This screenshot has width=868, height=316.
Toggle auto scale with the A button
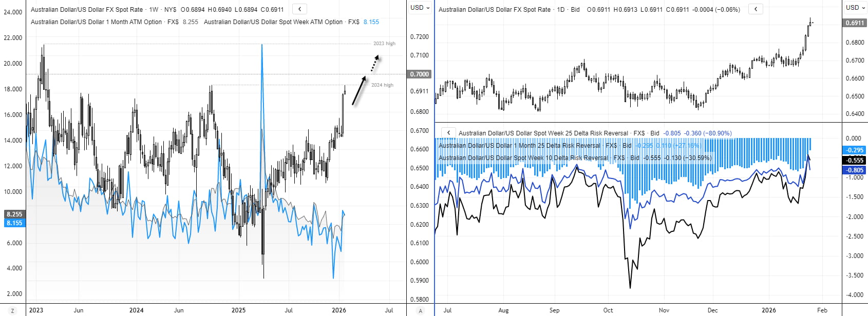click(421, 310)
